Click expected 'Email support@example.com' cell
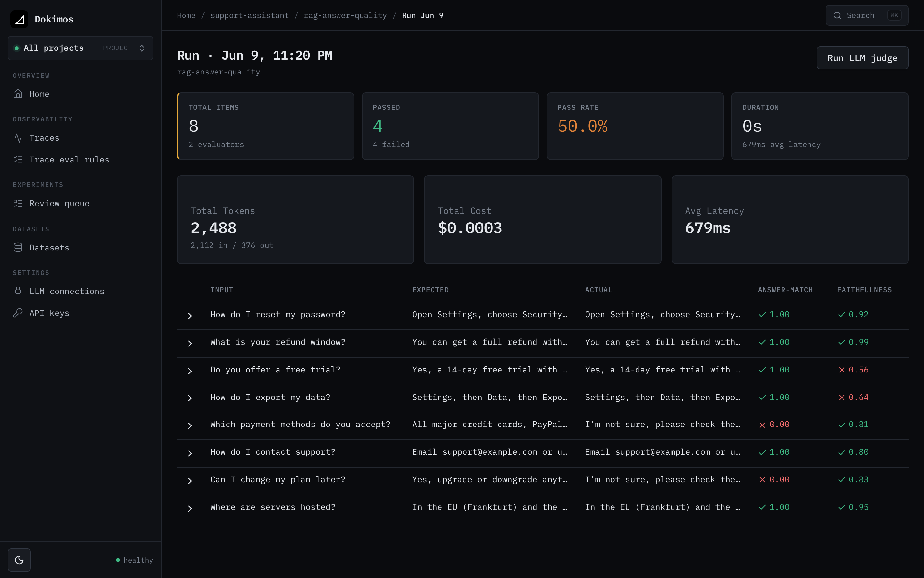Image resolution: width=924 pixels, height=578 pixels. (x=490, y=452)
